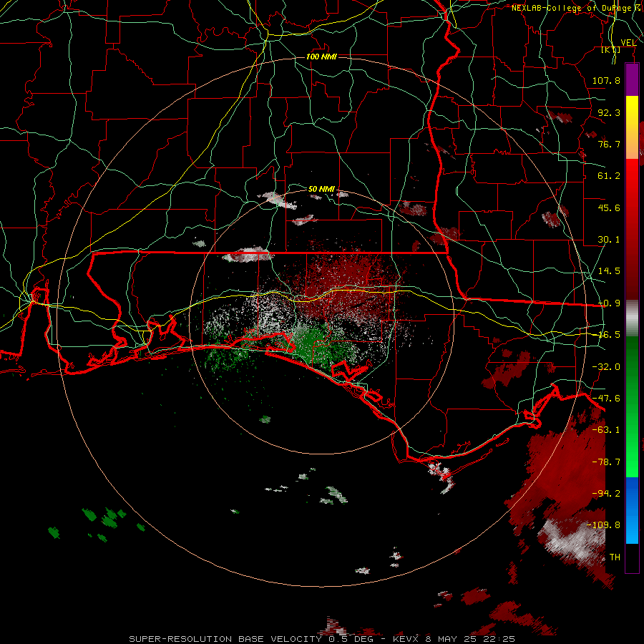This screenshot has width=644, height=644.
Task: Click the VEL legend title
Action: pos(628,43)
